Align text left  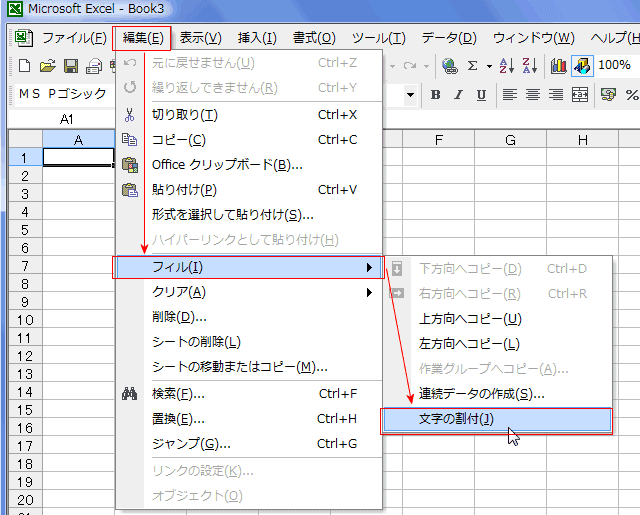coord(509,95)
